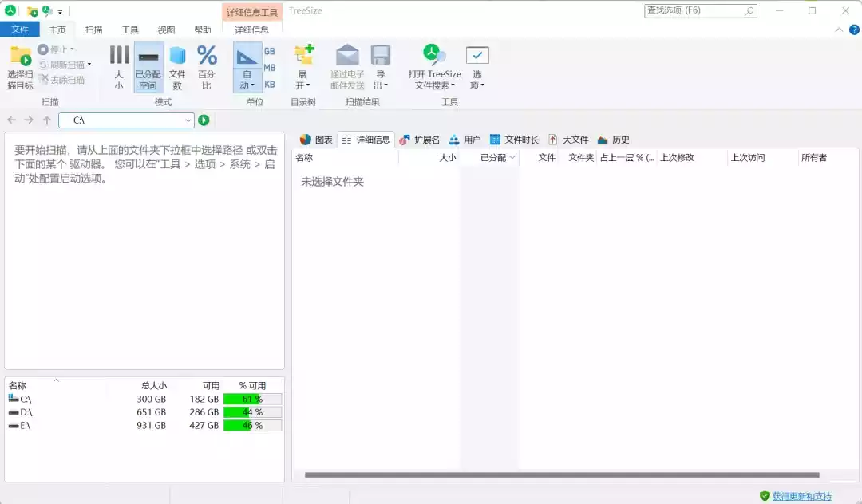The height and width of the screenshot is (504, 862).
Task: Switch display mode to 文件数
Action: pos(177,65)
